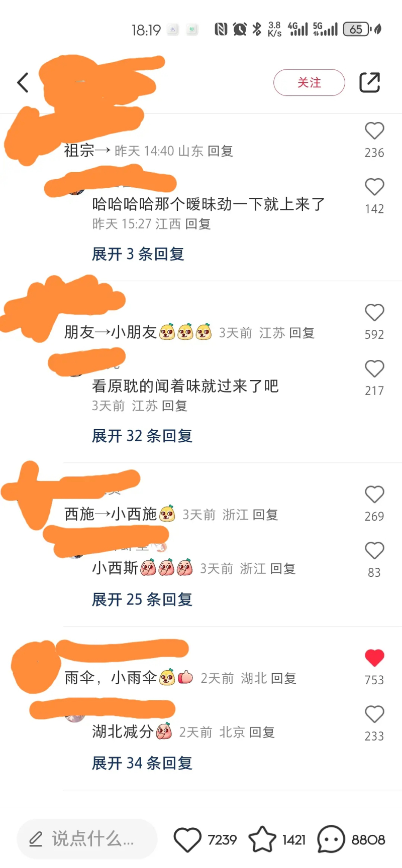402x868 pixels.
Task: Unlike the comment with 753 likes
Action: [374, 658]
